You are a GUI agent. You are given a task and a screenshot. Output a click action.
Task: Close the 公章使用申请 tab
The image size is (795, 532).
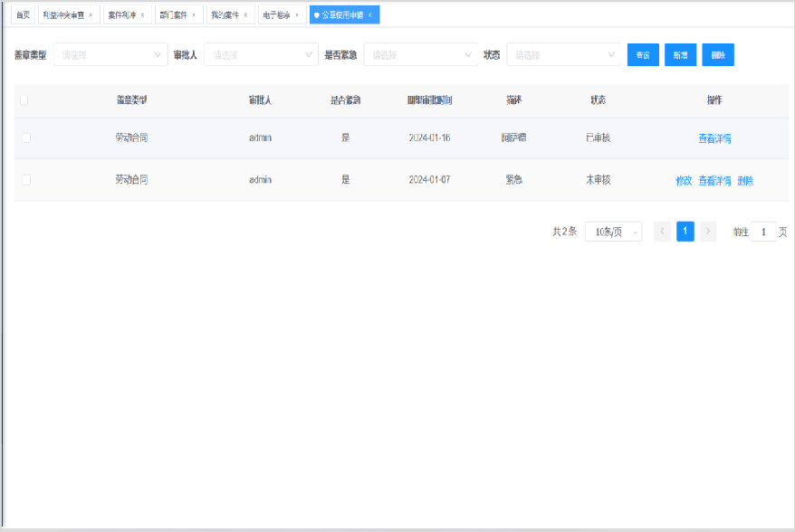[x=370, y=15]
